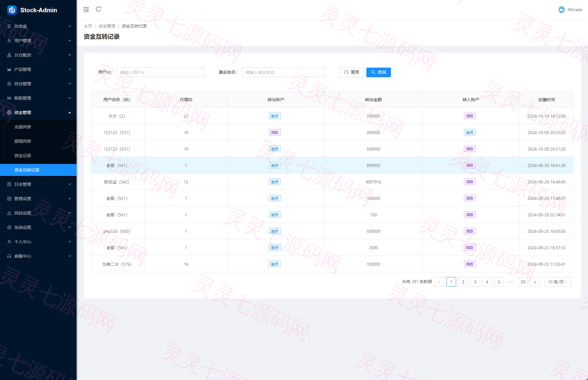Open the 10 条/页 page size dropdown
This screenshot has width=588, height=380.
pos(558,282)
